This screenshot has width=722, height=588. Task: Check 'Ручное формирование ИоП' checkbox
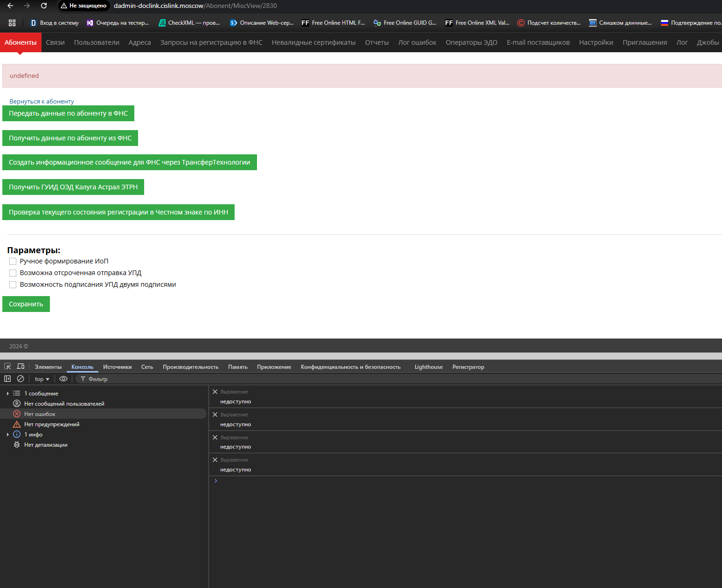pyautogui.click(x=13, y=262)
